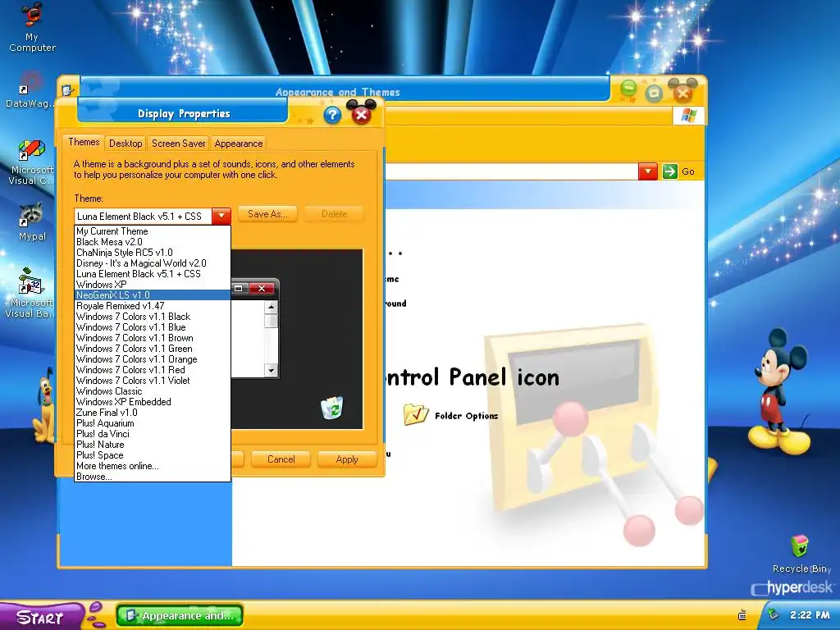Select My Current Theme from list

click(153, 231)
